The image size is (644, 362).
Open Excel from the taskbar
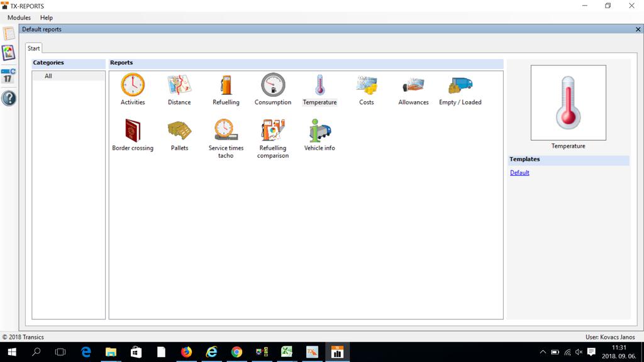(x=287, y=352)
